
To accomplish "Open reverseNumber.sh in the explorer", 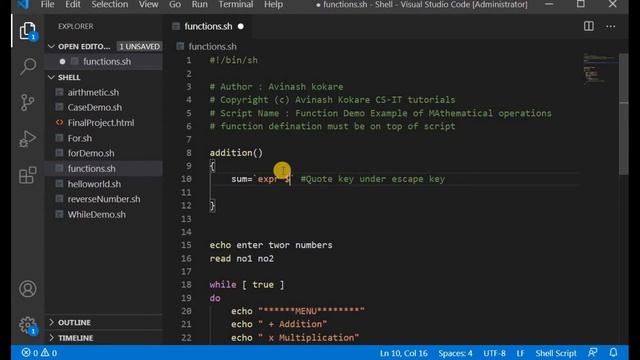I will click(104, 199).
